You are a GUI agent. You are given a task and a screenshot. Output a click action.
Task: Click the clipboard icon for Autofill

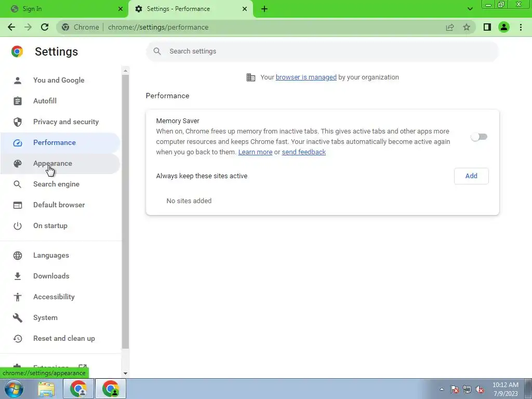click(18, 101)
